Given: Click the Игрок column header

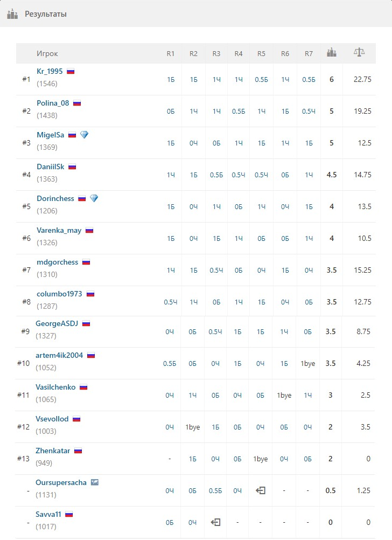Looking at the screenshot, I should point(47,54).
